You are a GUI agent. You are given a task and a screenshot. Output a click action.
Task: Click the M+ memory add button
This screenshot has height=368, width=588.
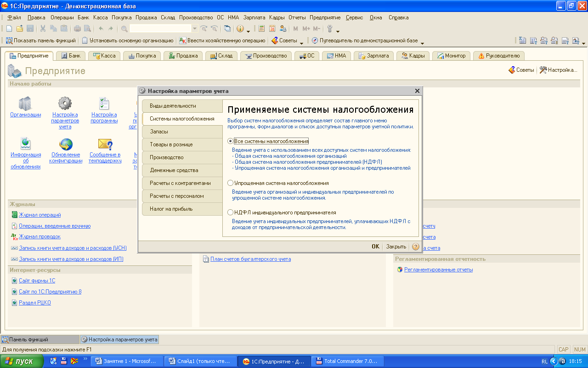pos(306,29)
